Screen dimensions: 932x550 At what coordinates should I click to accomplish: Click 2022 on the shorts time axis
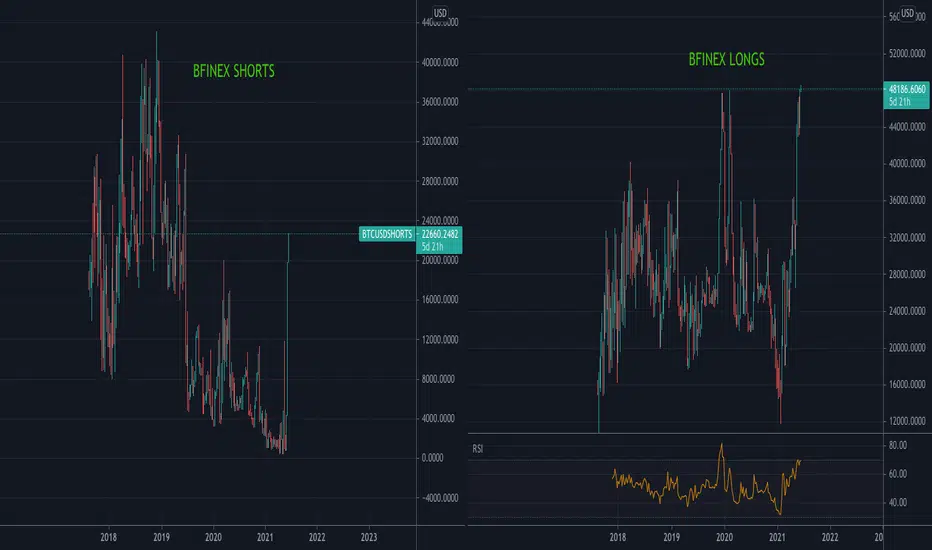[x=317, y=538]
